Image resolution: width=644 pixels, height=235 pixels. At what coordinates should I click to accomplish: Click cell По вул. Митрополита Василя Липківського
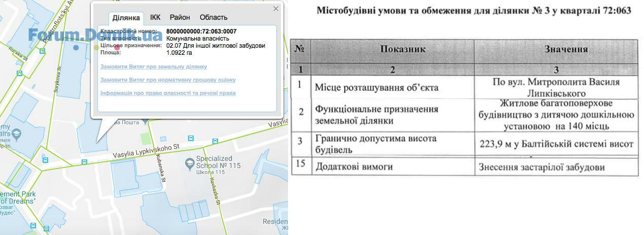[x=556, y=87]
